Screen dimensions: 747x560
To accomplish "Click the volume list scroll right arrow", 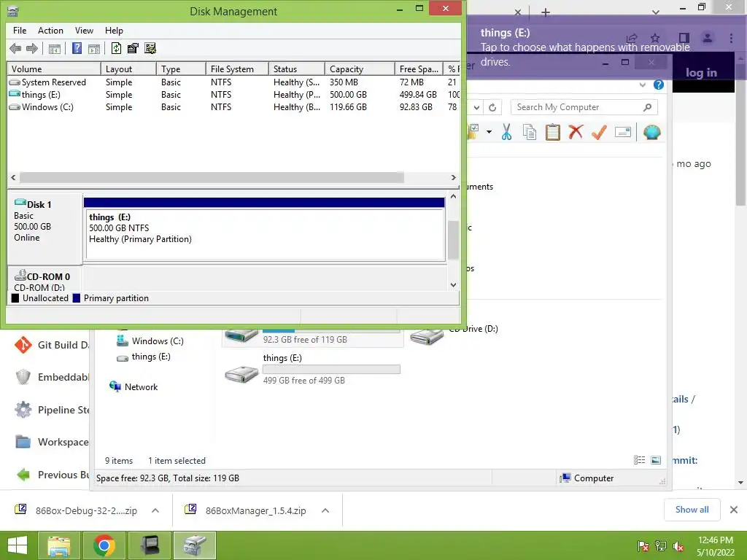I will (x=453, y=178).
